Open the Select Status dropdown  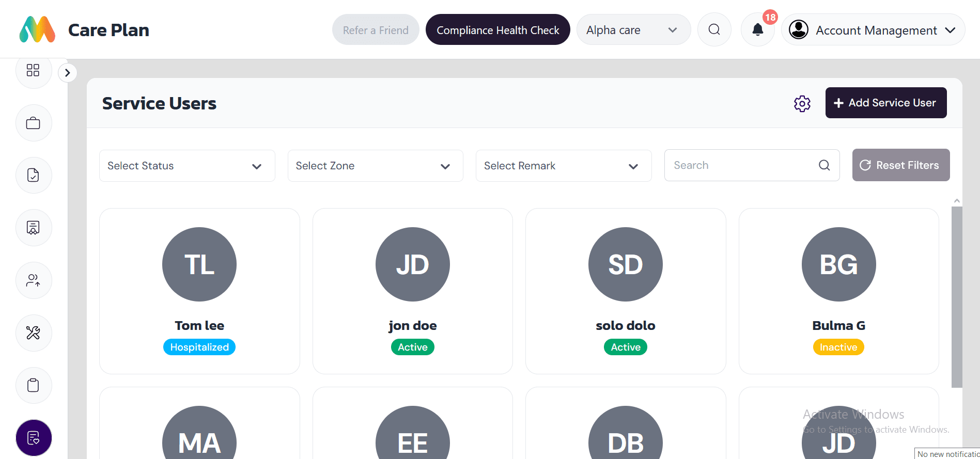pos(186,166)
